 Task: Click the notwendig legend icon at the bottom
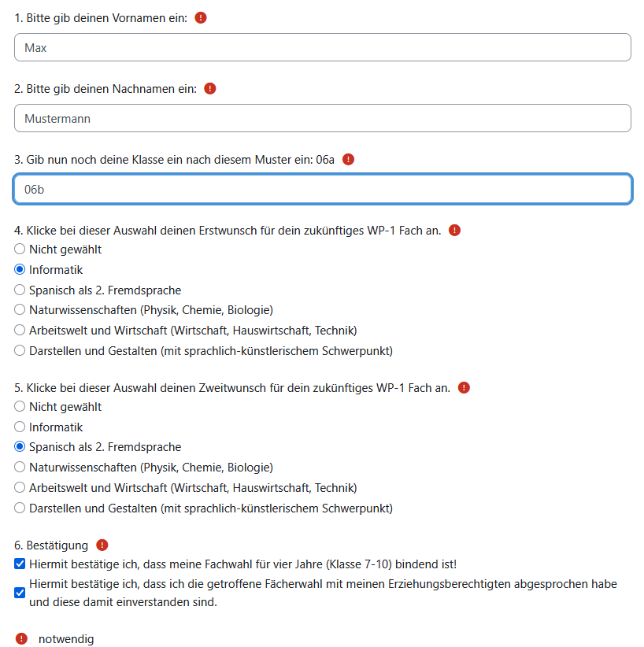(x=20, y=638)
